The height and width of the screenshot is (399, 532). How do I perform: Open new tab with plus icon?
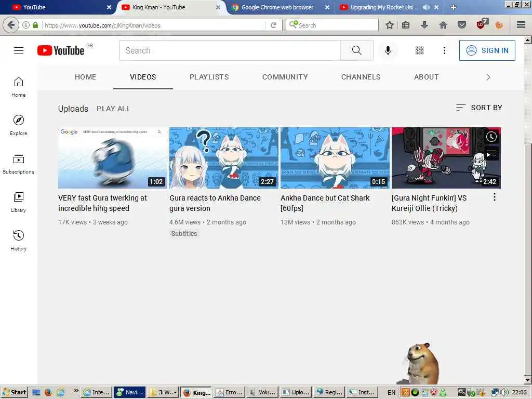click(453, 7)
